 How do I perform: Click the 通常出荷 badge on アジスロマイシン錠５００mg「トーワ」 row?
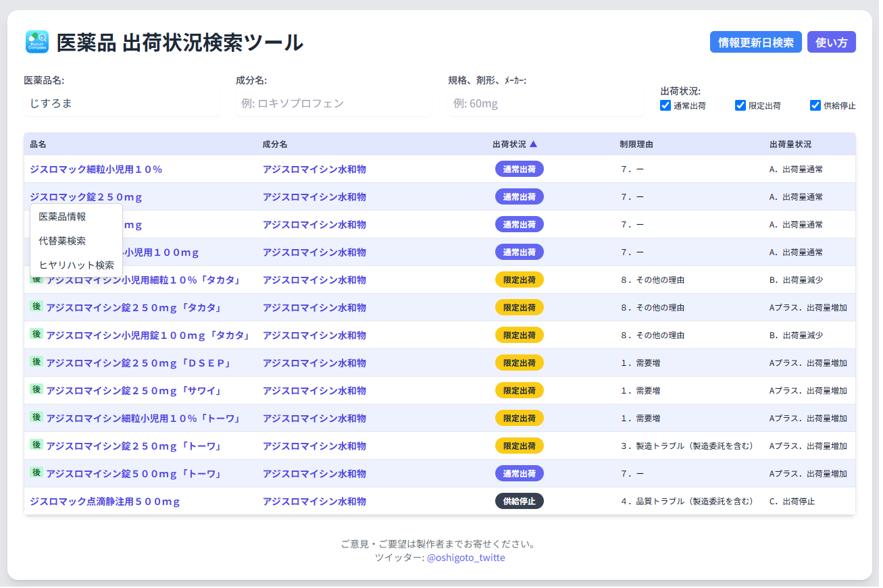[x=519, y=473]
